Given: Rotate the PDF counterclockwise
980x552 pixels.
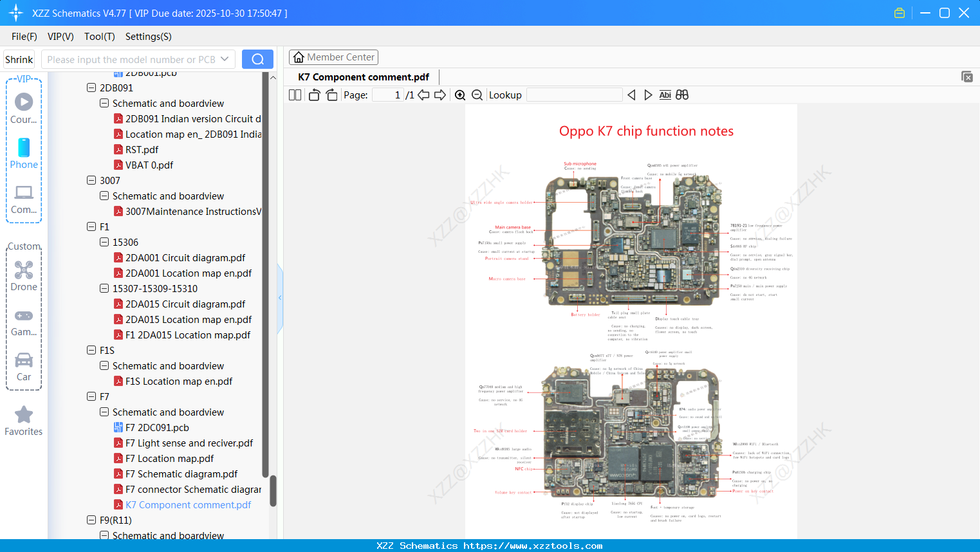Looking at the screenshot, I should (313, 95).
